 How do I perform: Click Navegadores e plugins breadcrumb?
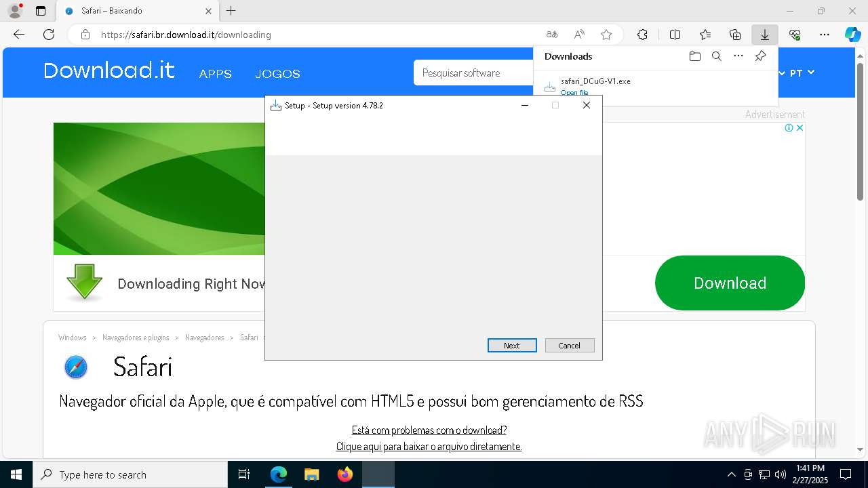tap(136, 338)
